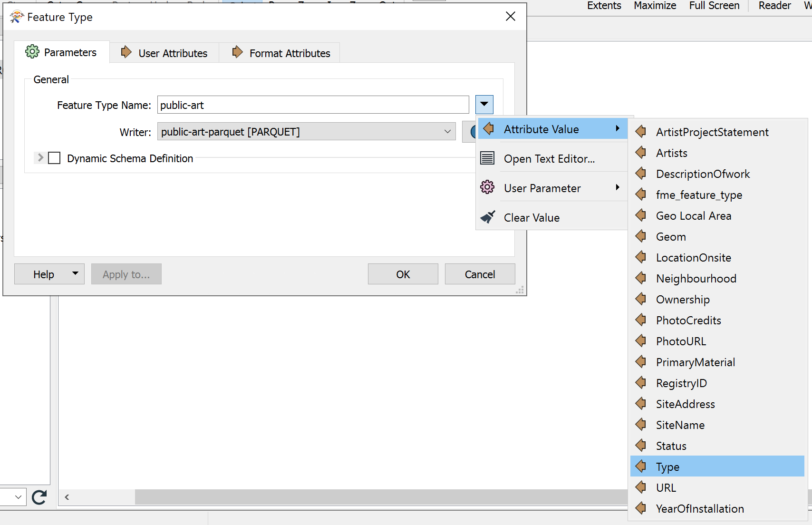
Task: Choose Open Text Editor menu item
Action: pos(552,158)
